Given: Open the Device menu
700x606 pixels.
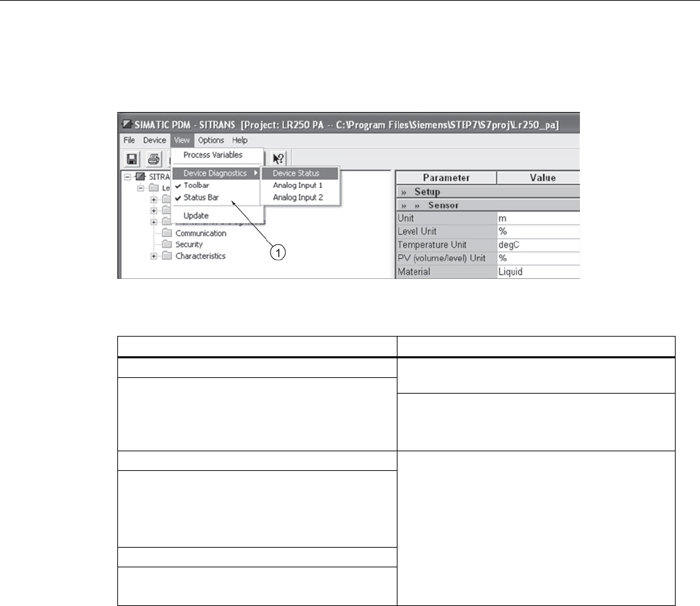Looking at the screenshot, I should pyautogui.click(x=155, y=140).
